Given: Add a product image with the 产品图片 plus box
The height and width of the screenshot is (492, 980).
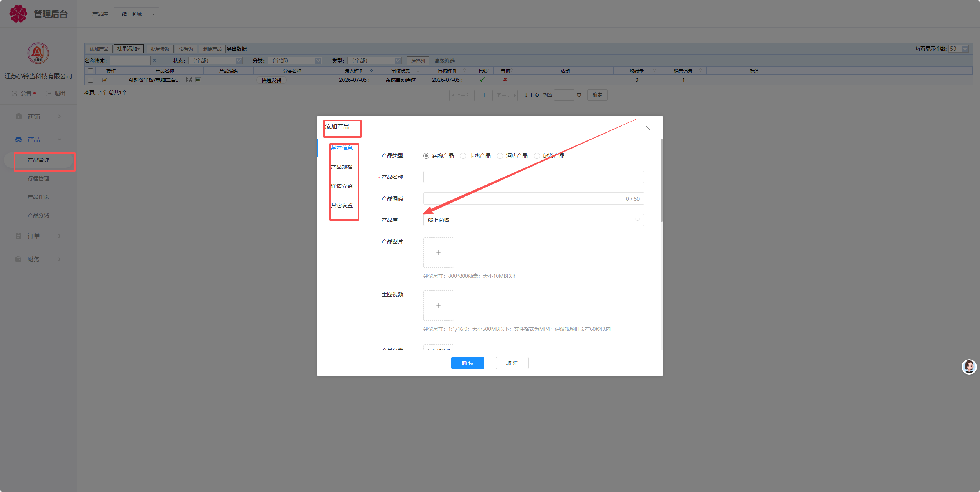Looking at the screenshot, I should [x=438, y=253].
